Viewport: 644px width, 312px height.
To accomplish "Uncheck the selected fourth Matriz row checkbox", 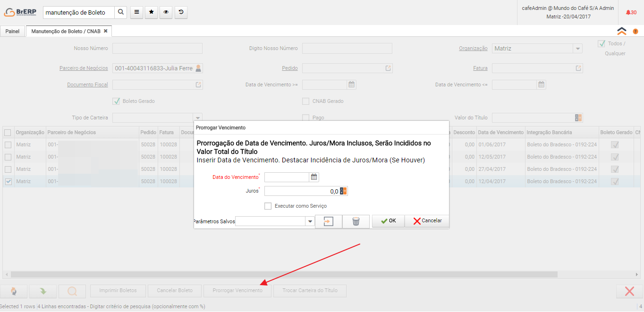I will [x=8, y=181].
